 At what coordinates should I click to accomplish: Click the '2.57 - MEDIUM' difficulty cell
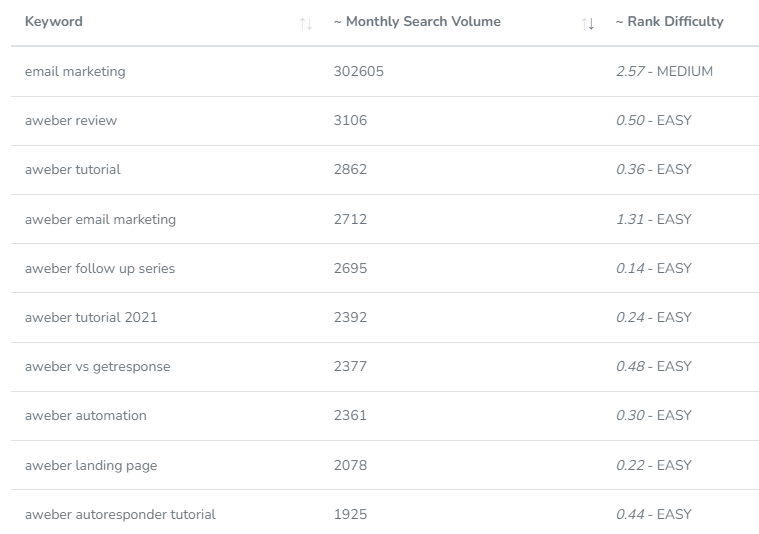pyautogui.click(x=664, y=71)
